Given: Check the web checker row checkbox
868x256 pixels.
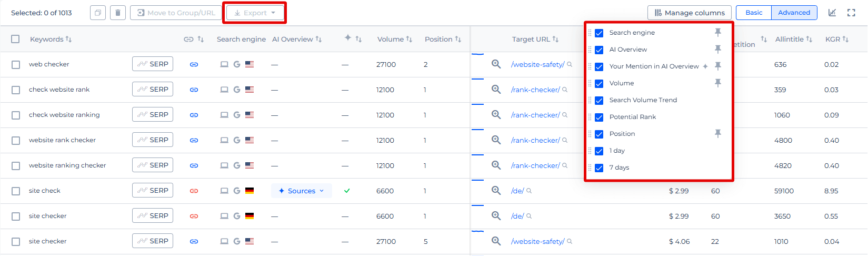Looking at the screenshot, I should coord(16,64).
